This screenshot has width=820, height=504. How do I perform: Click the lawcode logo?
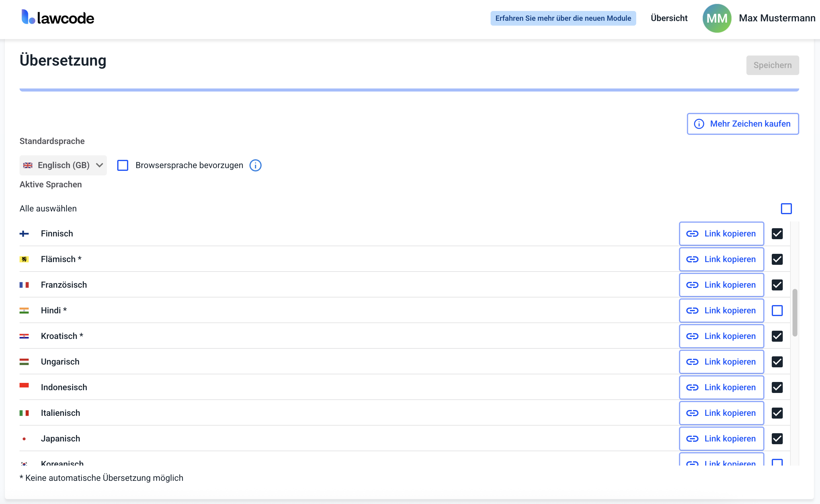(x=58, y=17)
